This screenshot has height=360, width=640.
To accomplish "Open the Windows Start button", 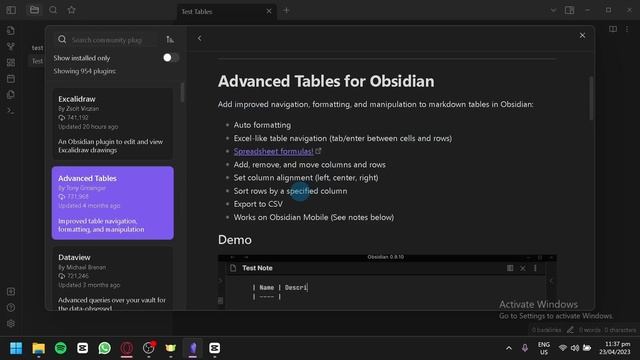I will tap(16, 348).
